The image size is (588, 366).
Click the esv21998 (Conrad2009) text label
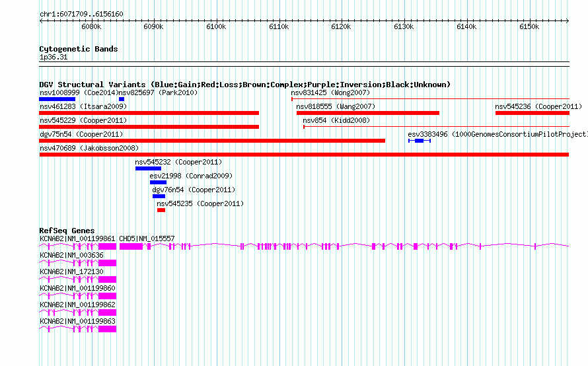(191, 176)
